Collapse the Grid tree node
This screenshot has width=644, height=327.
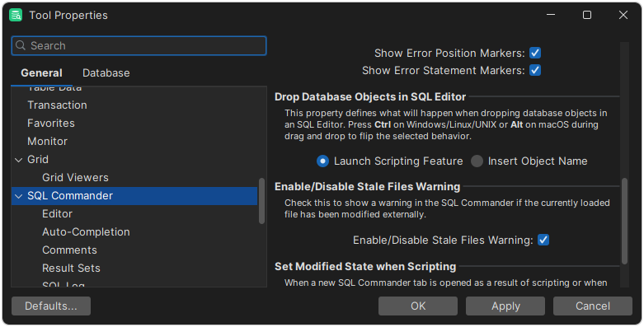(18, 160)
